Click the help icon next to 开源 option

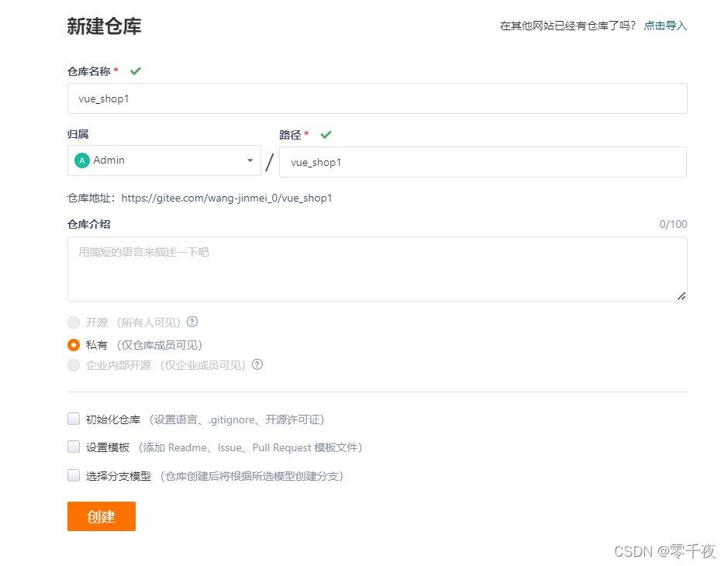click(192, 322)
